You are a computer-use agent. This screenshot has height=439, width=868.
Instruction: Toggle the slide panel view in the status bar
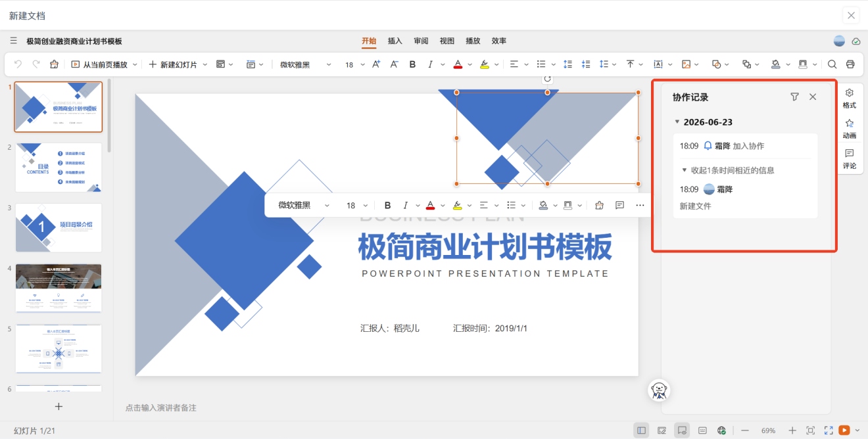tap(641, 430)
